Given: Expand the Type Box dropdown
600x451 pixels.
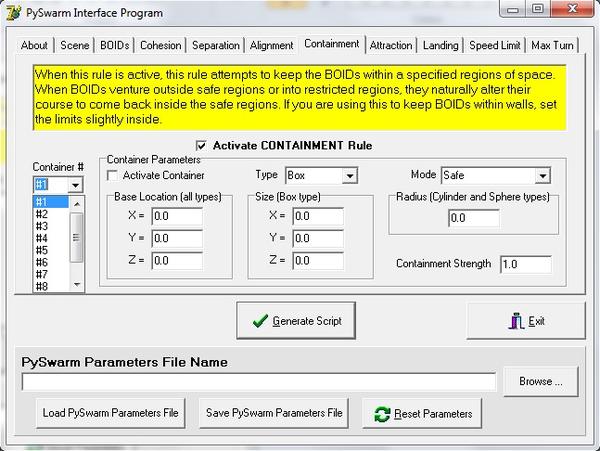Looking at the screenshot, I should coord(350,176).
